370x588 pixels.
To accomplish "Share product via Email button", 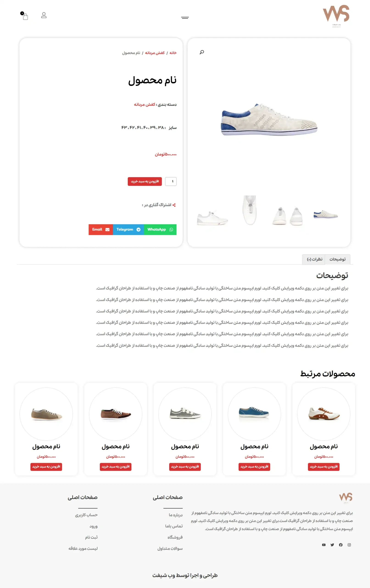I will click(101, 229).
